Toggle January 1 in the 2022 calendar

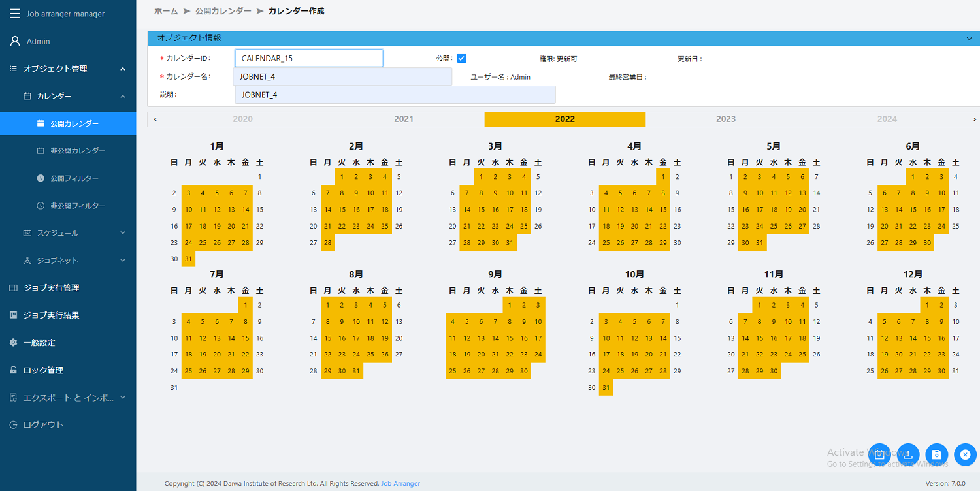[x=259, y=176]
